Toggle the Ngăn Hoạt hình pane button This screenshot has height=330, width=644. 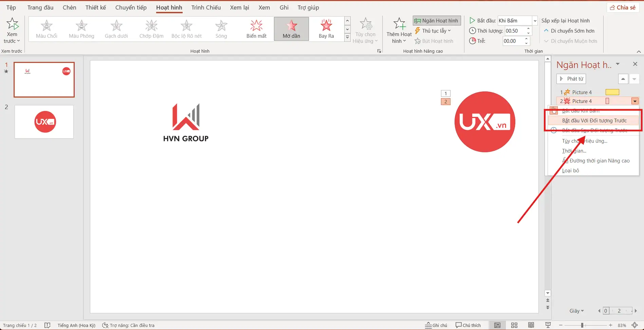pyautogui.click(x=437, y=21)
